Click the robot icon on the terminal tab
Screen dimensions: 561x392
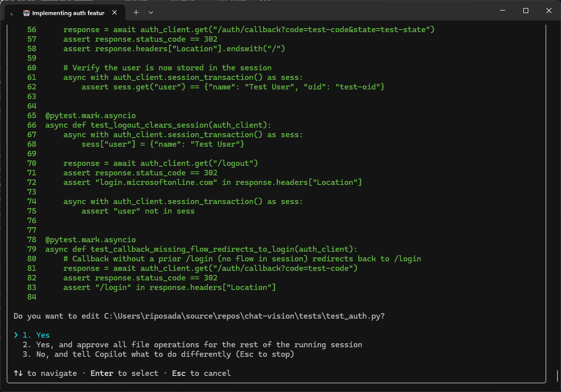click(26, 12)
